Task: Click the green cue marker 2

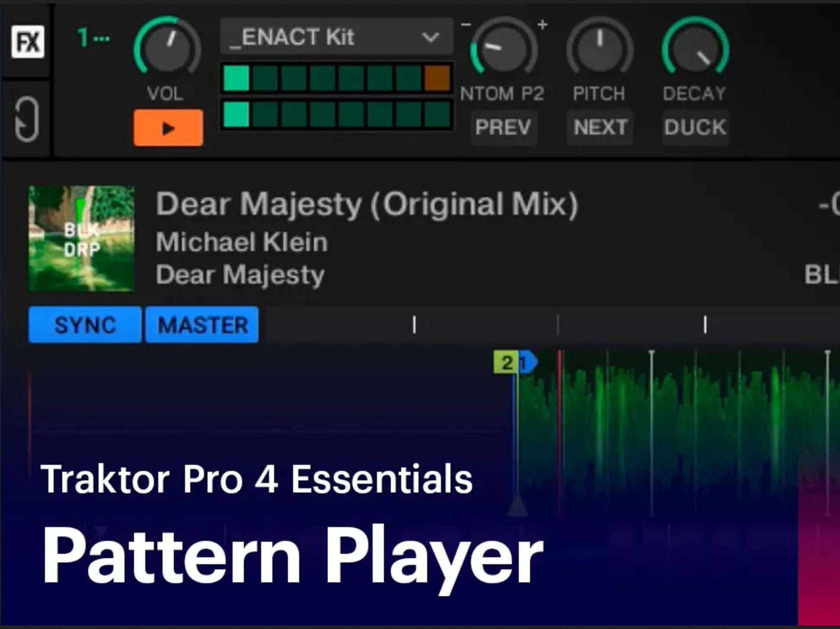Action: pyautogui.click(x=505, y=362)
